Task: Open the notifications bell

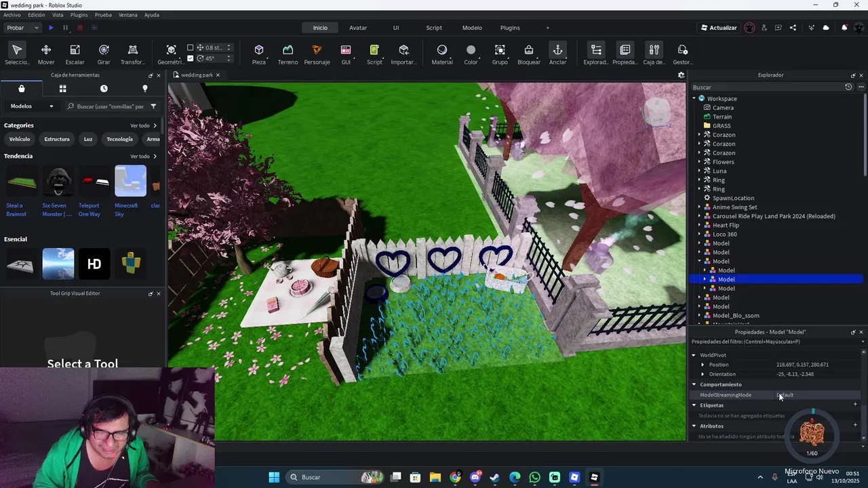Action: click(x=844, y=28)
